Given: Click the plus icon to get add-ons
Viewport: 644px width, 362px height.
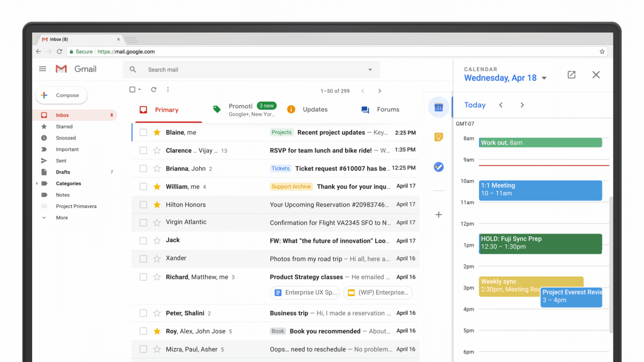Looking at the screenshot, I should 438,215.
